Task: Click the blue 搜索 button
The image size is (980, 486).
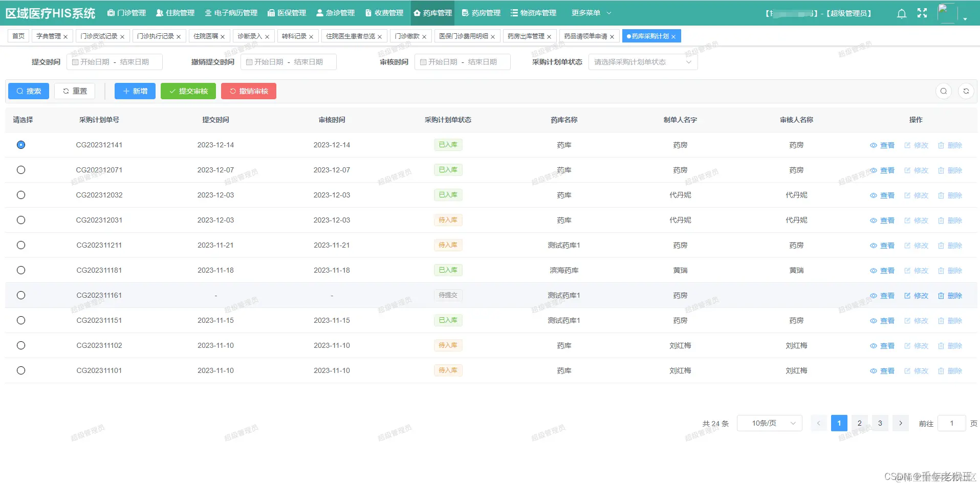Action: [x=29, y=91]
